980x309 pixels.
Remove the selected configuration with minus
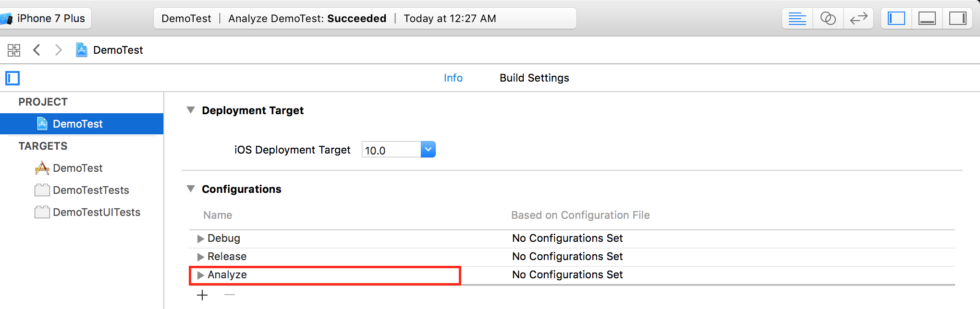[230, 295]
